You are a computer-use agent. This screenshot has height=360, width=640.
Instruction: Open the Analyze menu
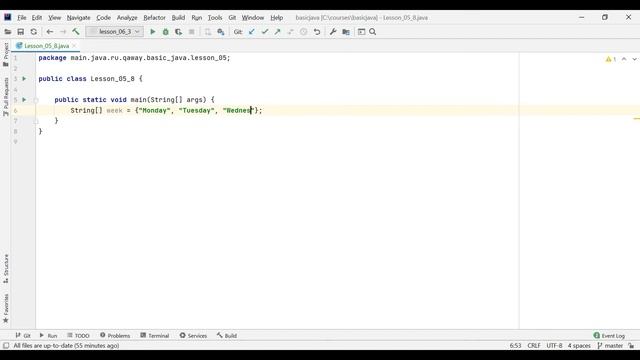click(x=127, y=18)
